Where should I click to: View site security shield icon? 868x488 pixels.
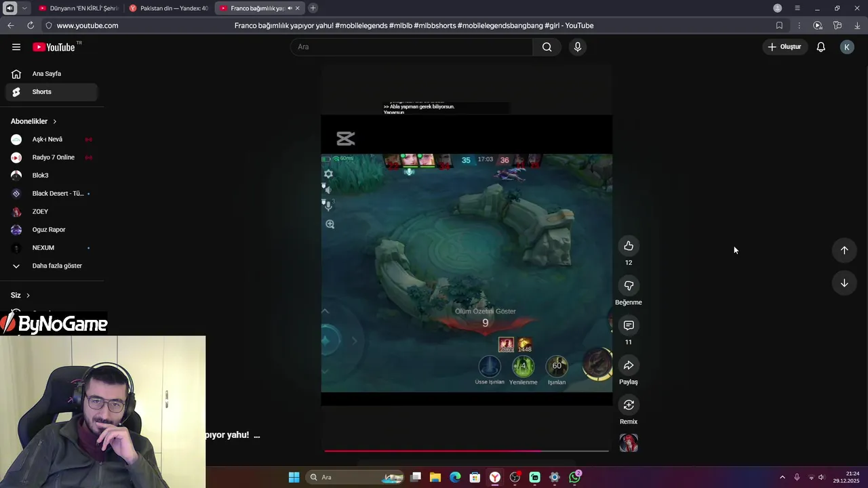[x=48, y=25]
